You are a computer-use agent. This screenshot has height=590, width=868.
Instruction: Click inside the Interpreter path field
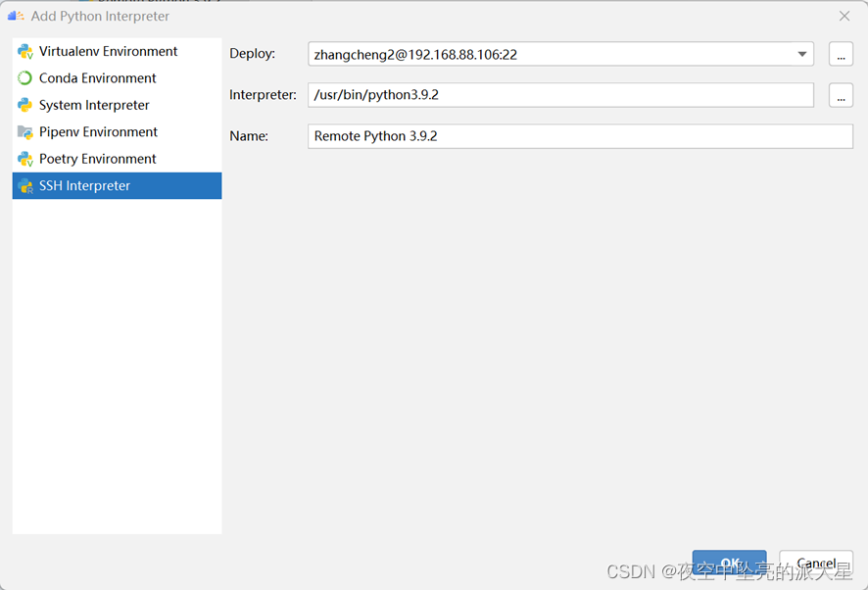point(558,95)
